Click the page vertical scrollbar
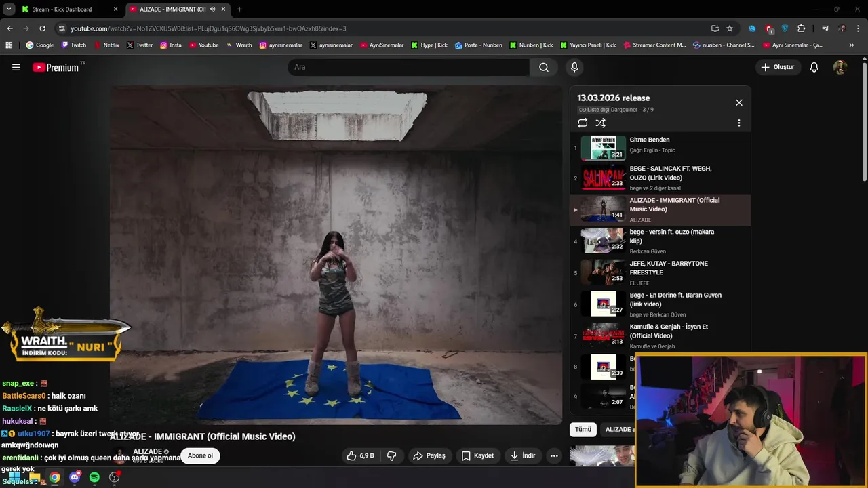This screenshot has width=868, height=488. click(864, 122)
